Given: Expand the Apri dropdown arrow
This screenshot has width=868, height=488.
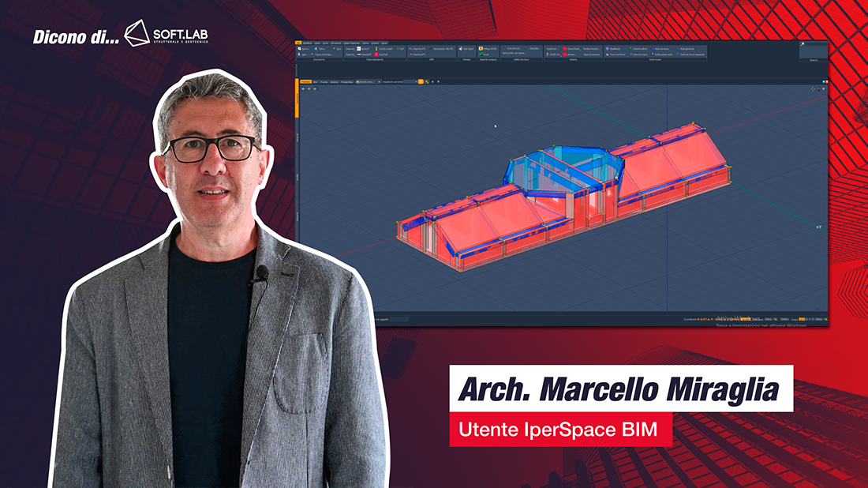Looking at the screenshot, I should click(312, 54).
